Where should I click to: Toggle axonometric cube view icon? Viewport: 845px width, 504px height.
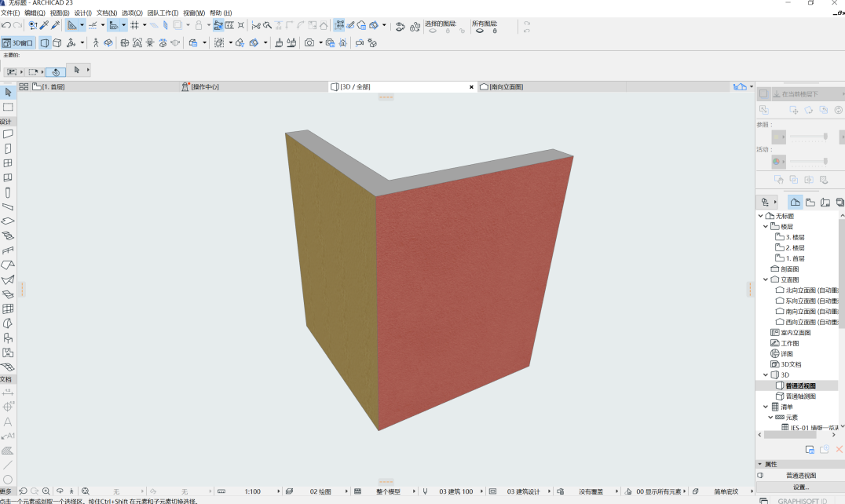57,42
